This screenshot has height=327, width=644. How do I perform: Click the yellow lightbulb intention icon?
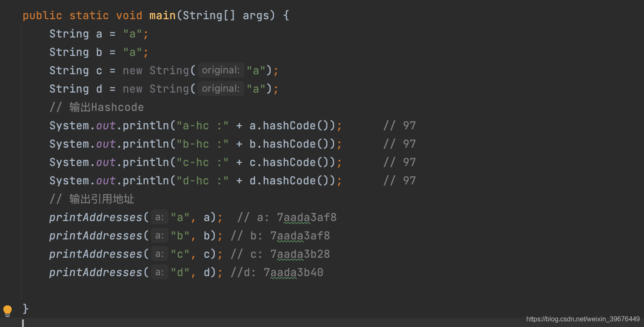click(x=8, y=311)
